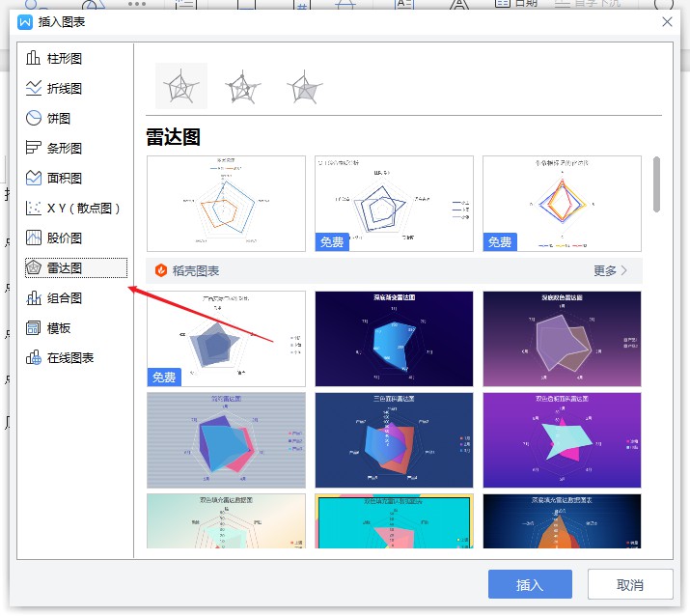The image size is (690, 616).
Task: Close the 插入图表 dialog
Action: pos(667,21)
